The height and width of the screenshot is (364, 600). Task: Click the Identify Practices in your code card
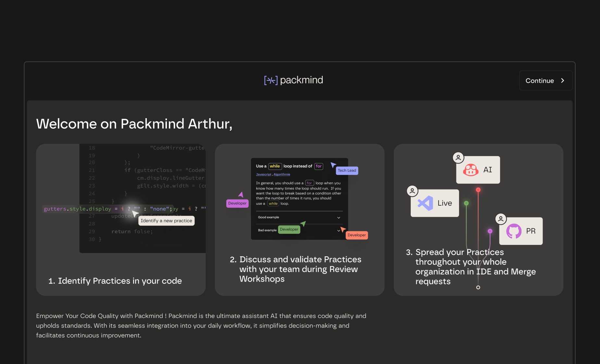pyautogui.click(x=121, y=220)
